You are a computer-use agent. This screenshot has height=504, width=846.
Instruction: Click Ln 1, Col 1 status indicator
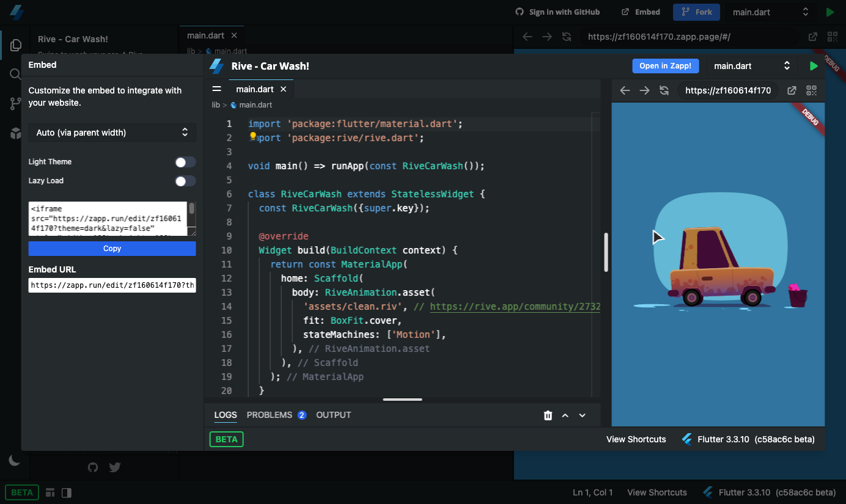[592, 492]
